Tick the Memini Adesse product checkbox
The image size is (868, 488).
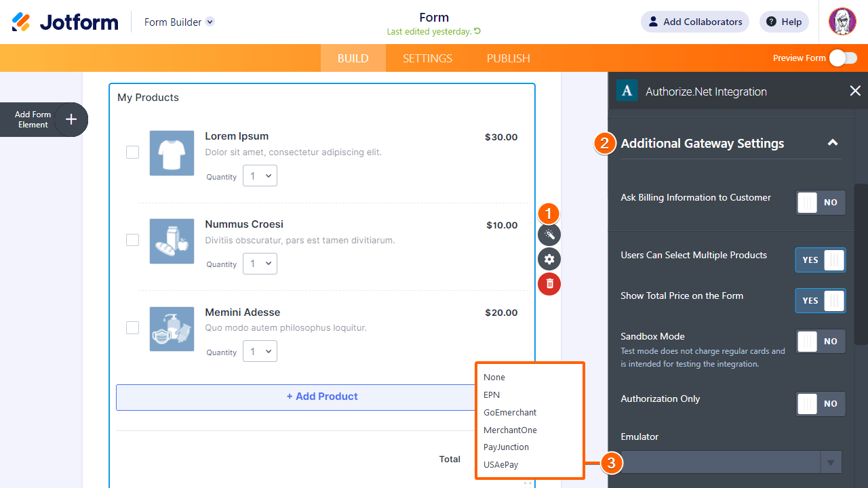coord(132,327)
